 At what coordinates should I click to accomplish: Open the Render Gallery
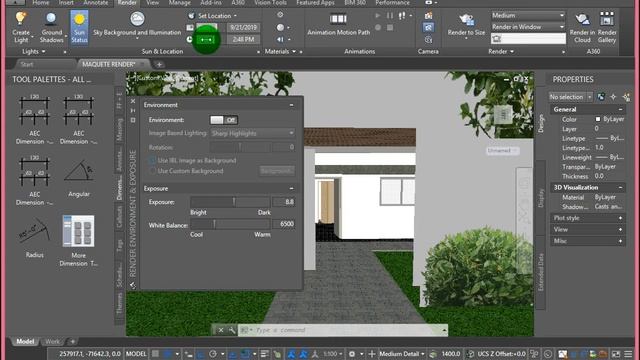click(607, 28)
